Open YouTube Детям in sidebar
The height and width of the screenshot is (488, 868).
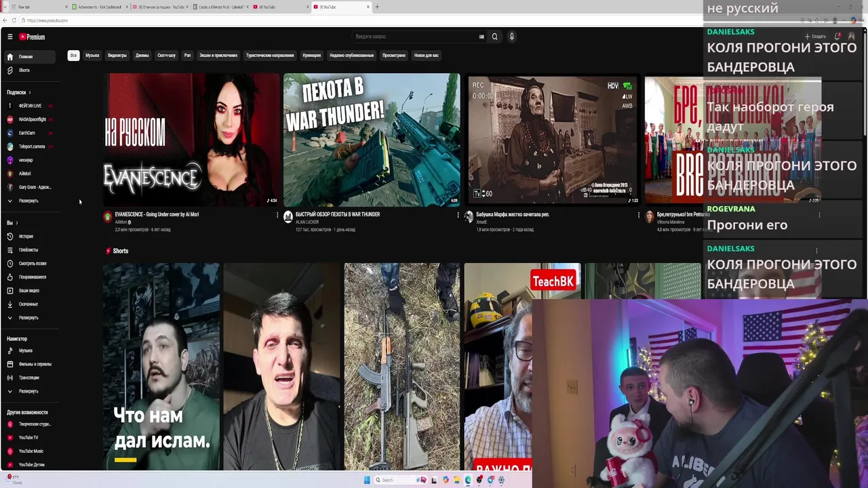pyautogui.click(x=31, y=465)
